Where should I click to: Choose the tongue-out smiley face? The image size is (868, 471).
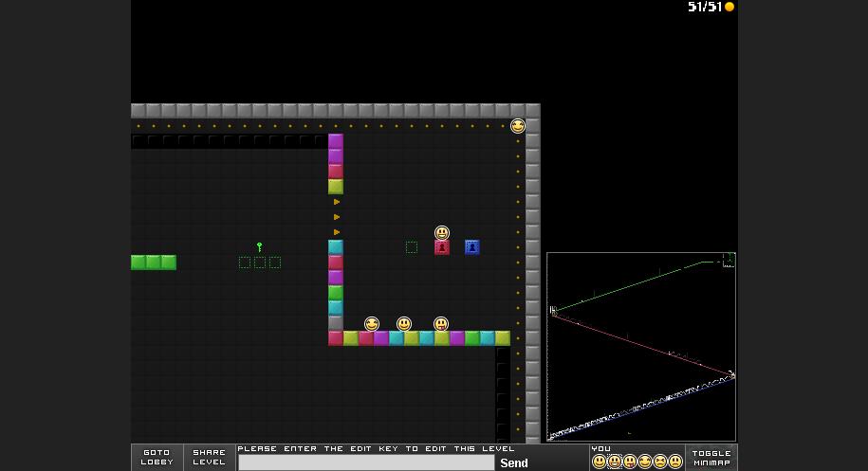[x=630, y=461]
